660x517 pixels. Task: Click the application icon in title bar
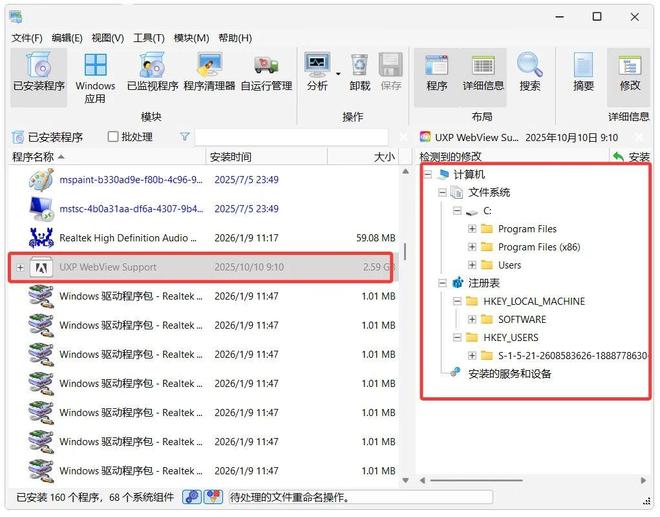click(16, 17)
